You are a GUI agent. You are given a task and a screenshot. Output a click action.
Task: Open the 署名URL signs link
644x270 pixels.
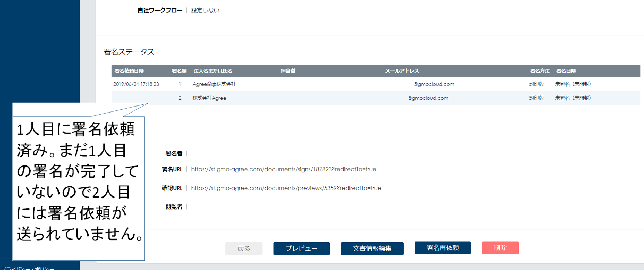point(283,169)
